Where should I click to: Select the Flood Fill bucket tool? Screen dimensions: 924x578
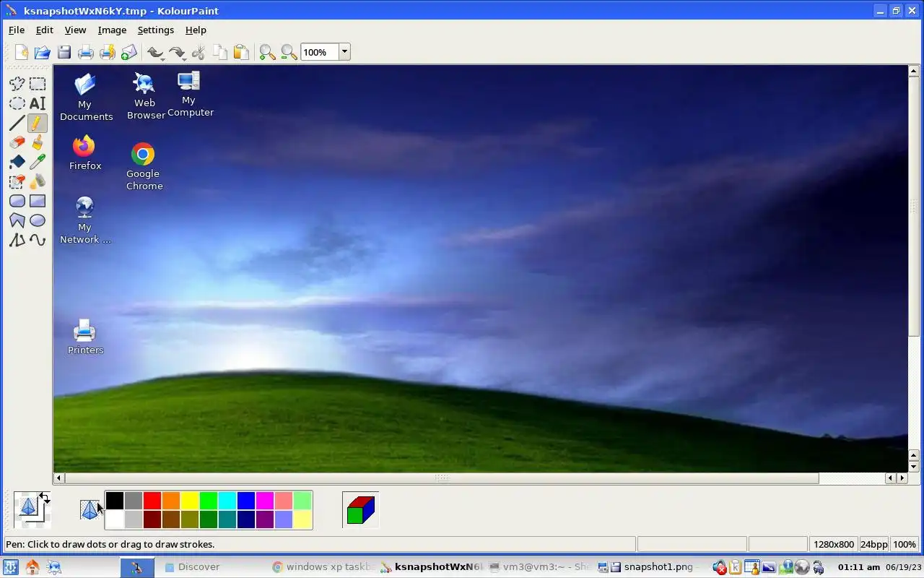coord(17,162)
